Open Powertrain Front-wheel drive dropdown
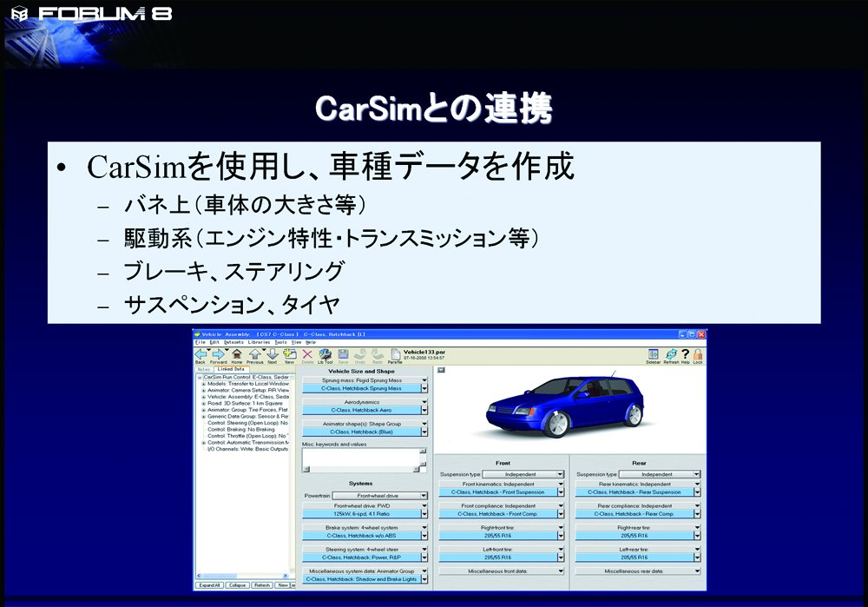 point(380,496)
